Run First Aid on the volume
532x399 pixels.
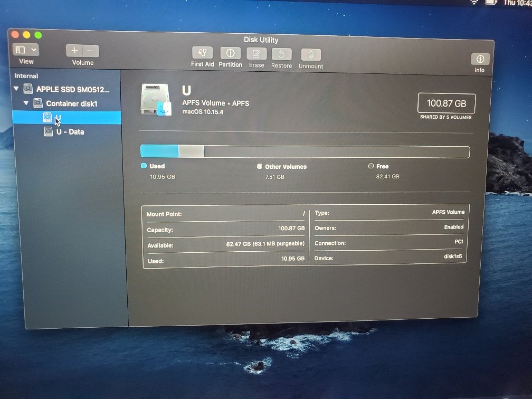(202, 53)
